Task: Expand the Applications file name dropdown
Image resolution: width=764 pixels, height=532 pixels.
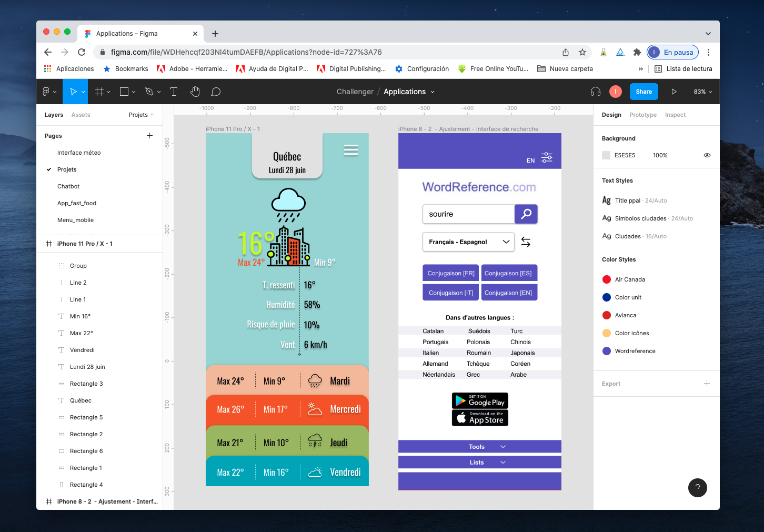Action: (433, 92)
